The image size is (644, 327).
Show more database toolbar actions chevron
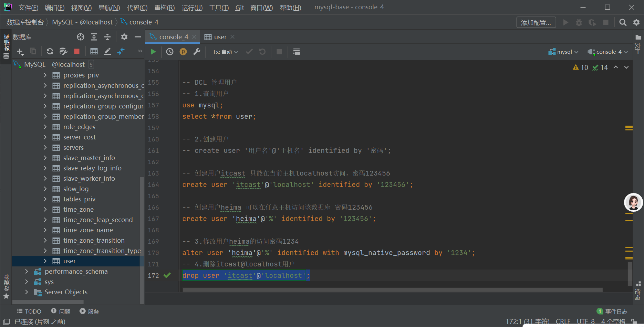(140, 51)
